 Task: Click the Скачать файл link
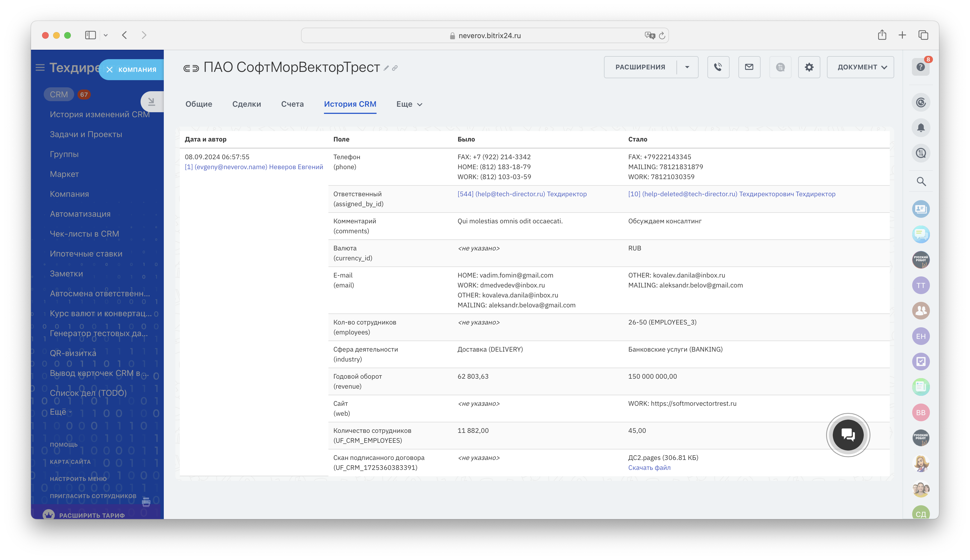649,468
